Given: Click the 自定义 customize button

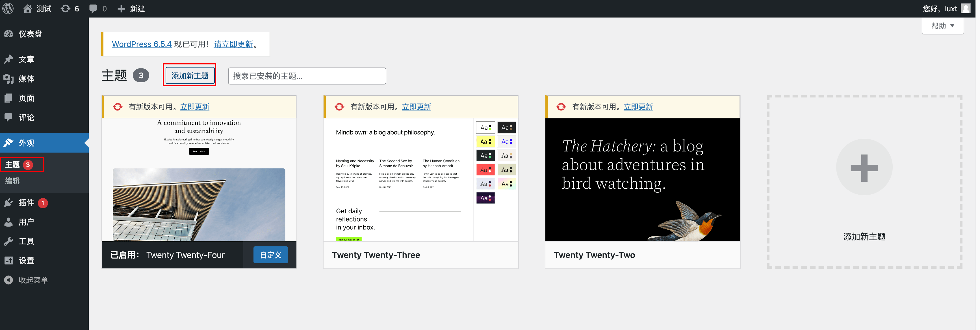Looking at the screenshot, I should 270,255.
